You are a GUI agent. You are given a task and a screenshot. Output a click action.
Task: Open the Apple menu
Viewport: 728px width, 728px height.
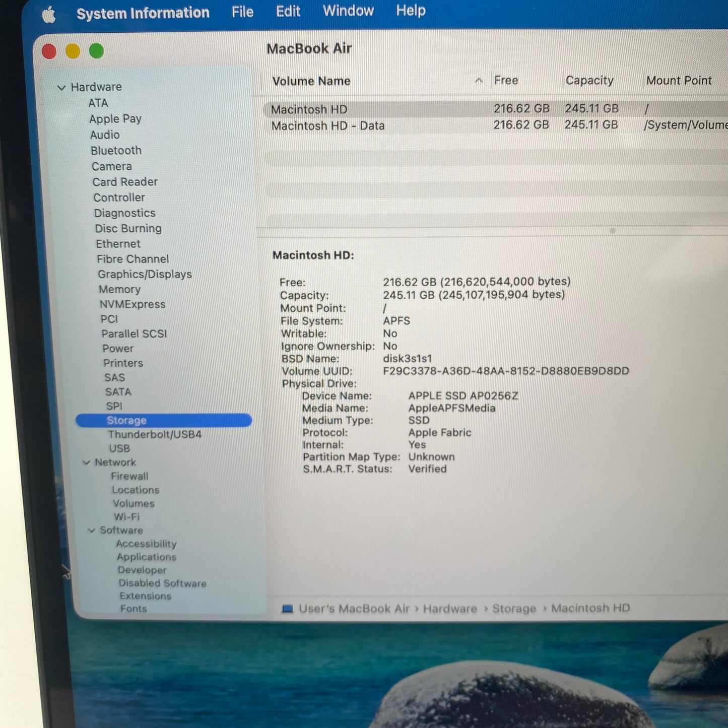[x=49, y=15]
